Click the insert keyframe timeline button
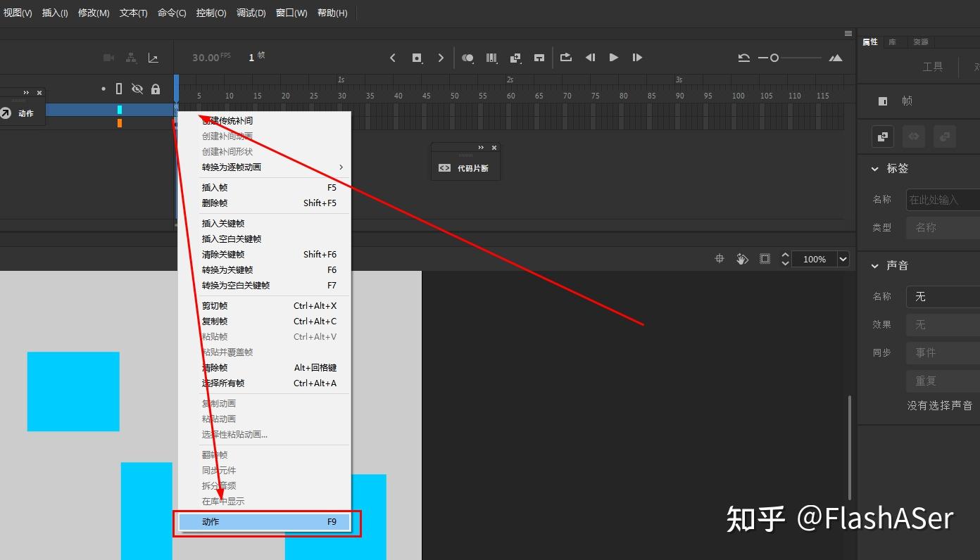Screen dimensions: 980x560 pos(417,58)
